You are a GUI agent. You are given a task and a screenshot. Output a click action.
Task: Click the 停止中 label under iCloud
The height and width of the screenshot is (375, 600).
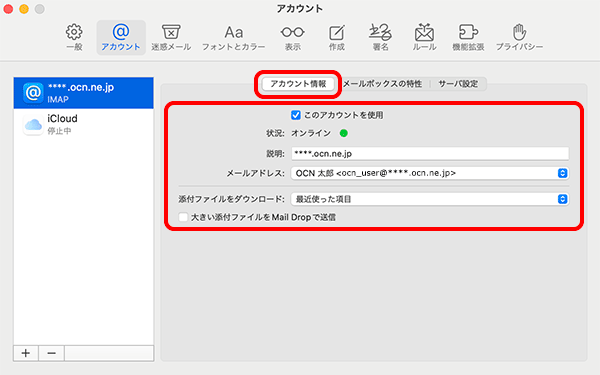(59, 131)
